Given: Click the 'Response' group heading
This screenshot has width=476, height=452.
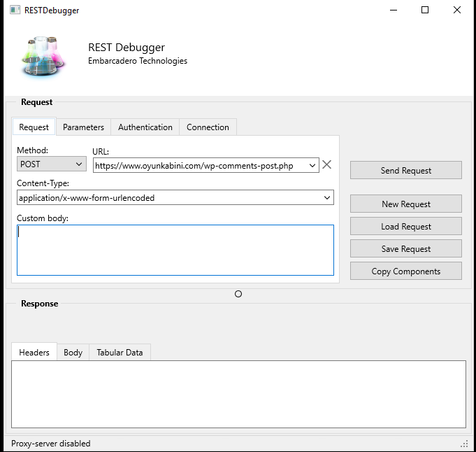Looking at the screenshot, I should tap(39, 304).
